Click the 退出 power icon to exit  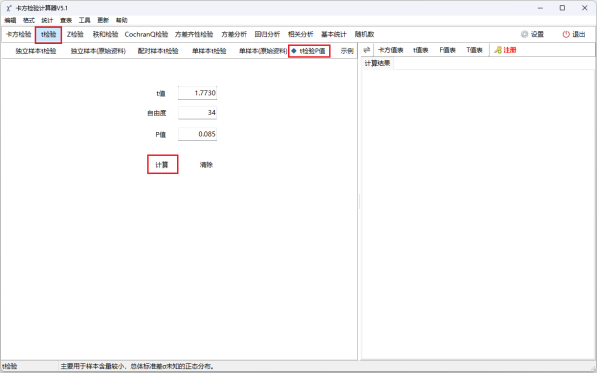click(566, 34)
